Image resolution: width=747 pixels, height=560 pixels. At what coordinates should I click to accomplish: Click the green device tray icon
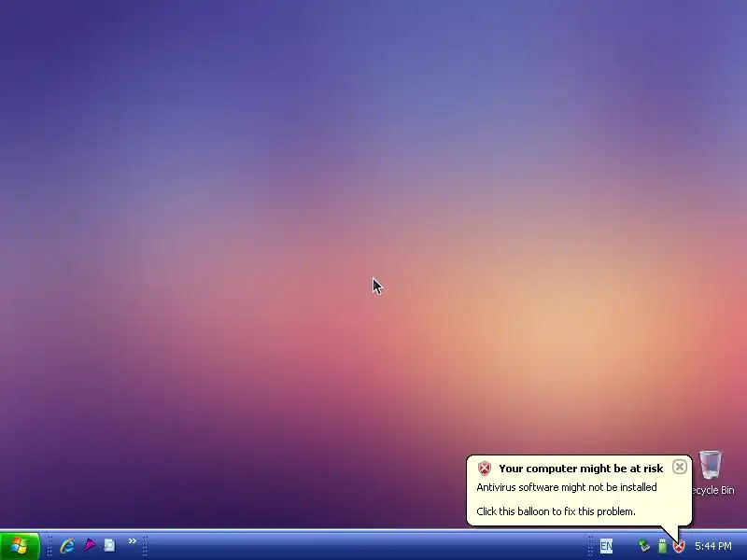point(662,546)
